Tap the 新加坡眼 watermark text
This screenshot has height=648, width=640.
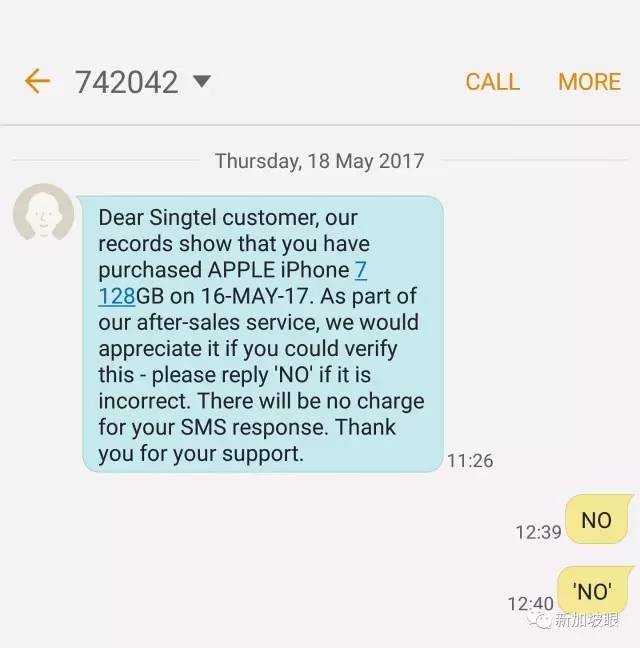click(x=587, y=620)
